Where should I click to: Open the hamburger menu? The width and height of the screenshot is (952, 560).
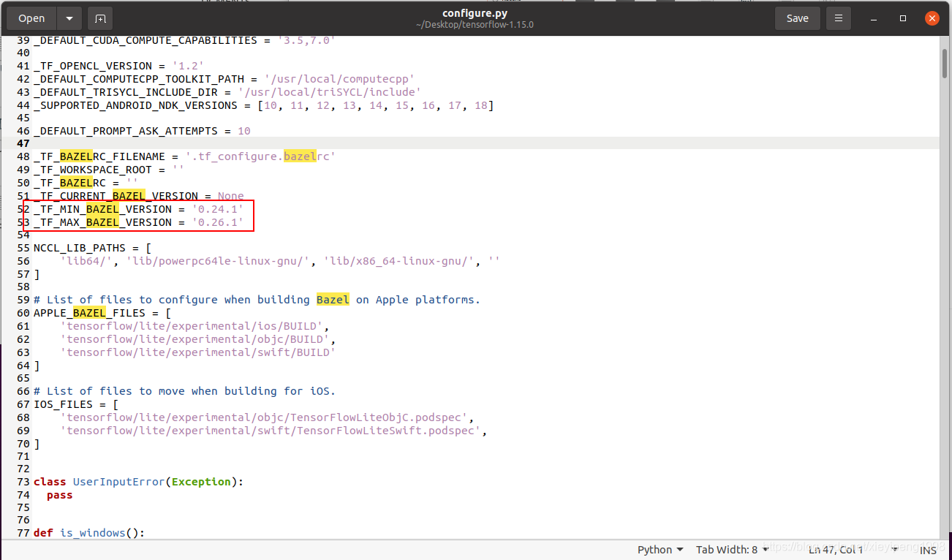tap(839, 18)
